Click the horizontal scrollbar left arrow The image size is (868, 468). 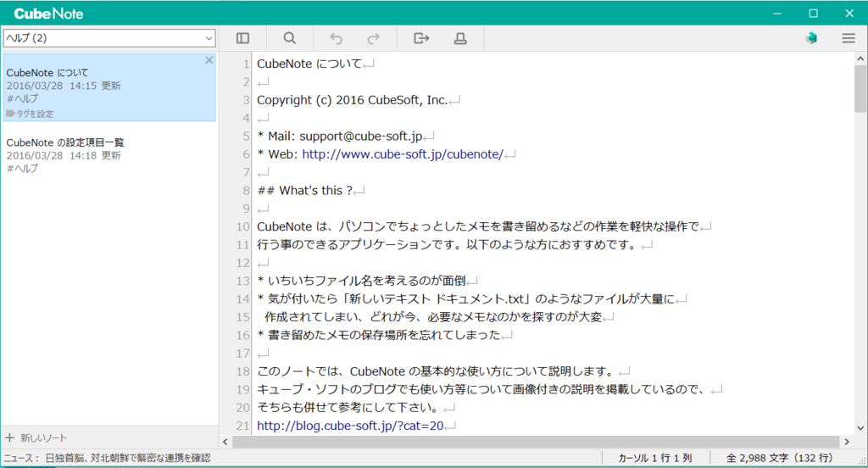(225, 442)
